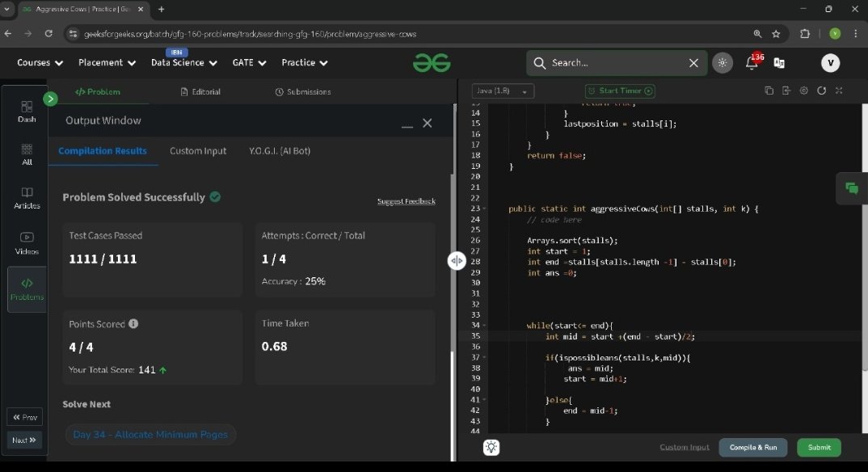Expand the Placement dropdown menu

[107, 62]
